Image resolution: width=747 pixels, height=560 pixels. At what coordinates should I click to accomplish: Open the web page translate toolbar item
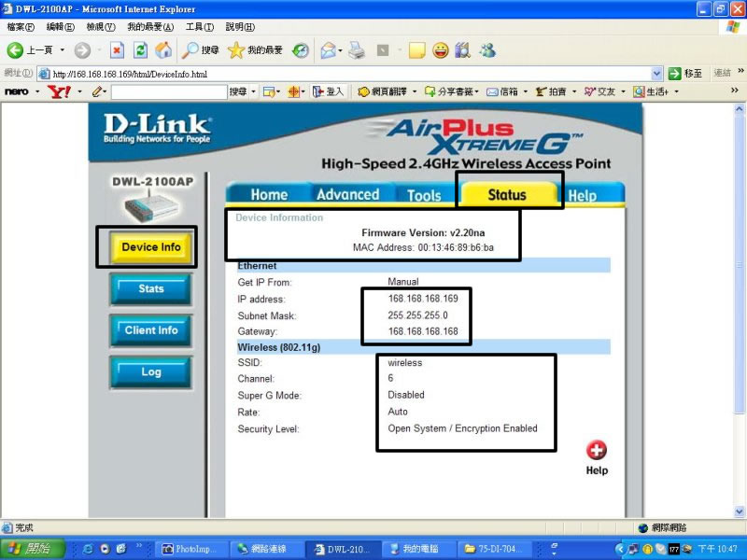383,91
